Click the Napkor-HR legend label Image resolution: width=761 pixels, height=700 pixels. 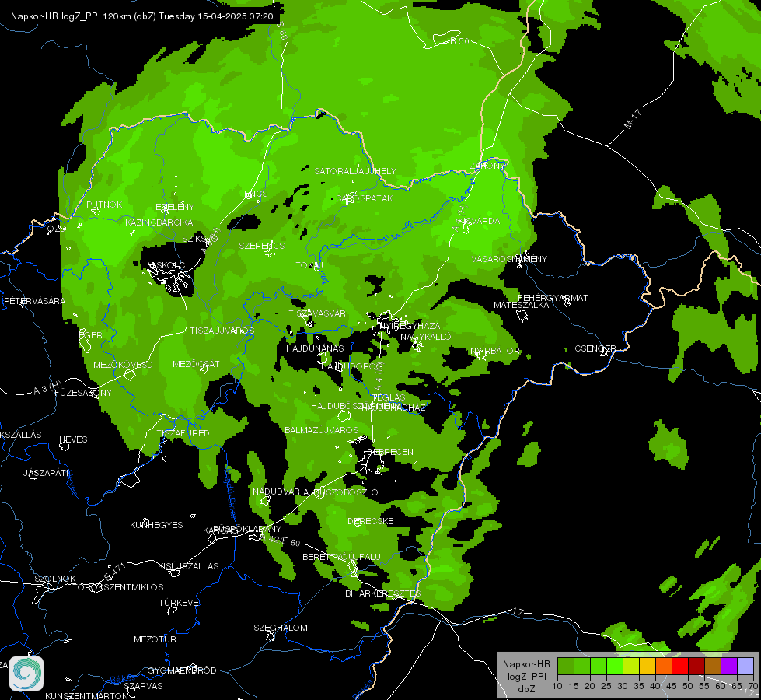click(526, 664)
